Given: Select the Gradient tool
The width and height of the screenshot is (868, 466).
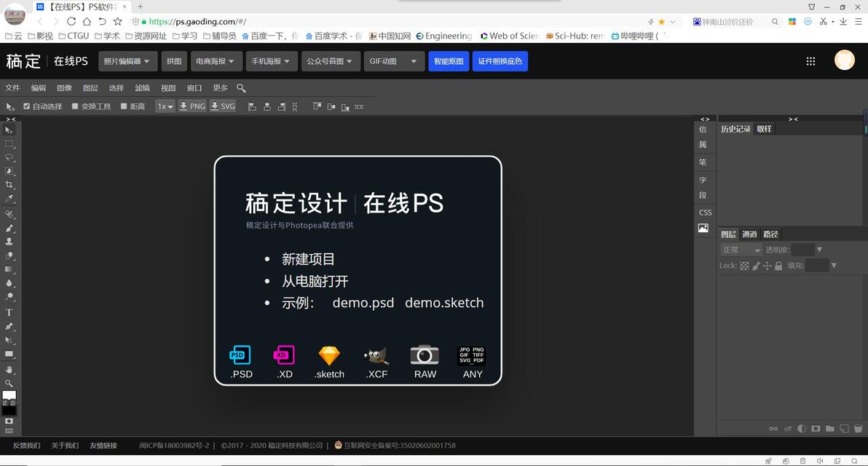Looking at the screenshot, I should (x=9, y=269).
